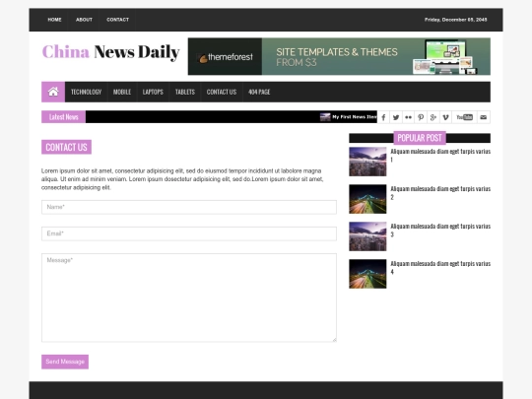Click the email envelope icon
The width and height of the screenshot is (532, 399).
[x=484, y=117]
